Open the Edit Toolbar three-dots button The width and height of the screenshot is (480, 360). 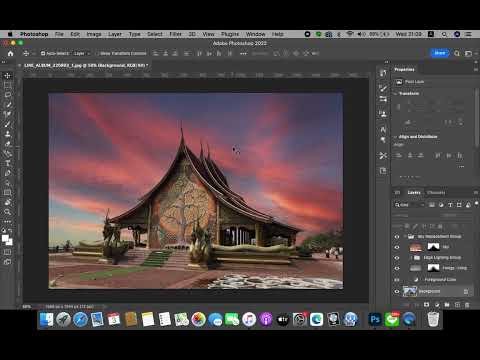(x=7, y=221)
